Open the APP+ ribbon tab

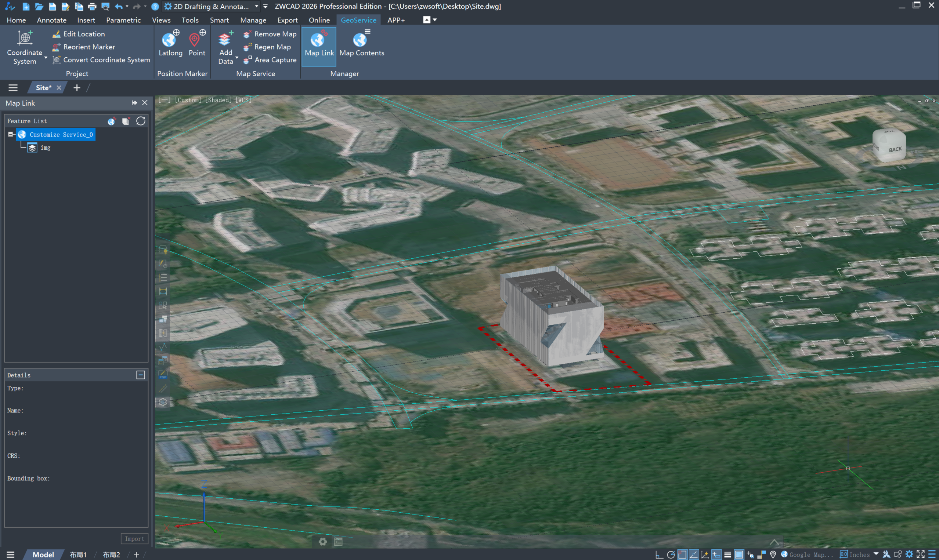tap(396, 20)
